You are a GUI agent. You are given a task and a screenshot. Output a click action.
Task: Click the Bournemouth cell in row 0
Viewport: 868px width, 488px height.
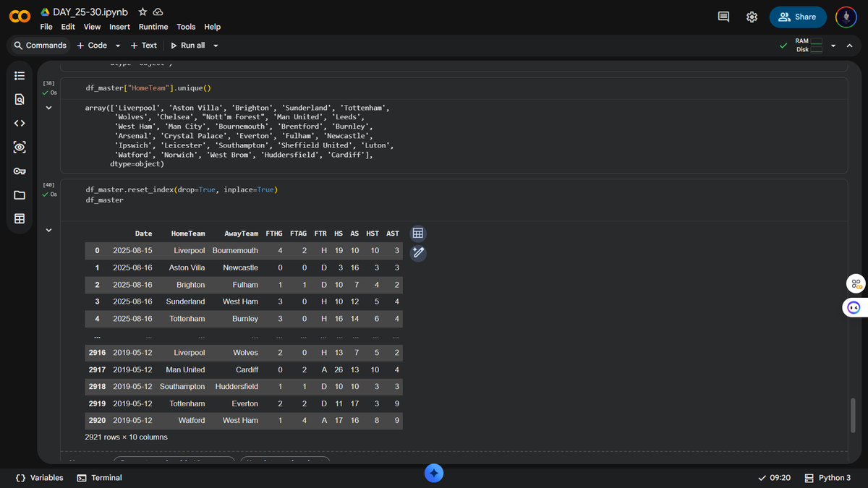tap(235, 250)
